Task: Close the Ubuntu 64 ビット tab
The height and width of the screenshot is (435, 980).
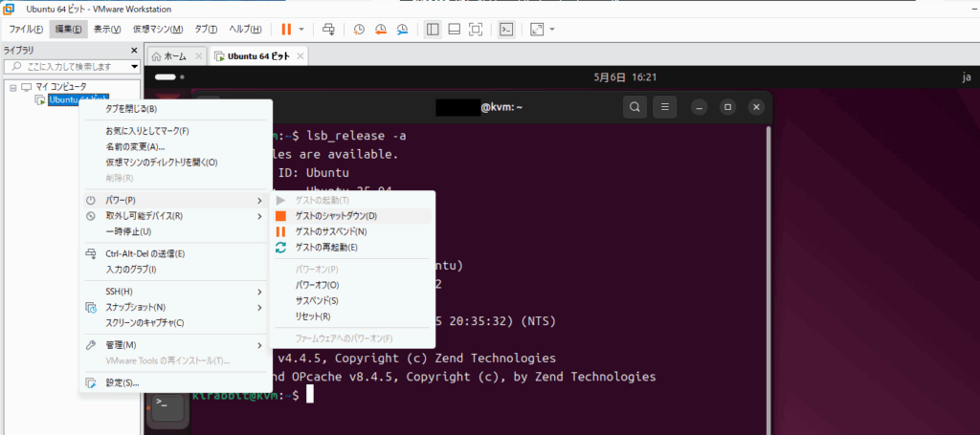Action: tap(300, 56)
